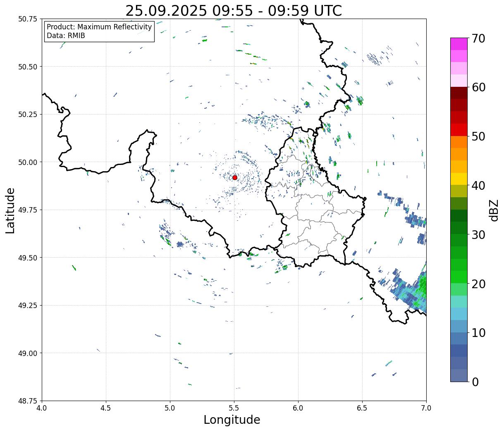Image resolution: width=504 pixels, height=430 pixels.
Task: Click latitude tick label 50.25
Action: tap(28, 115)
